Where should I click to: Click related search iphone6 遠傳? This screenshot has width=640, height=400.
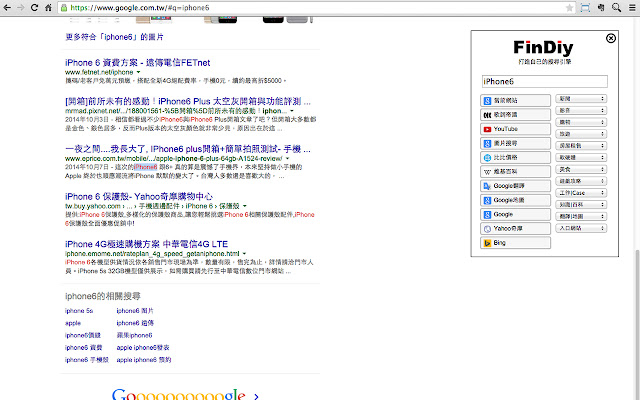pos(135,323)
